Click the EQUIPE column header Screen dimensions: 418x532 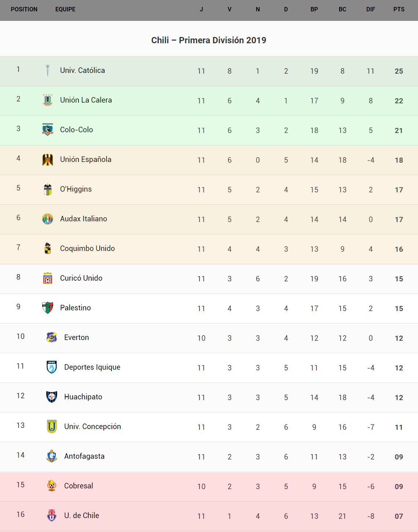pyautogui.click(x=65, y=10)
